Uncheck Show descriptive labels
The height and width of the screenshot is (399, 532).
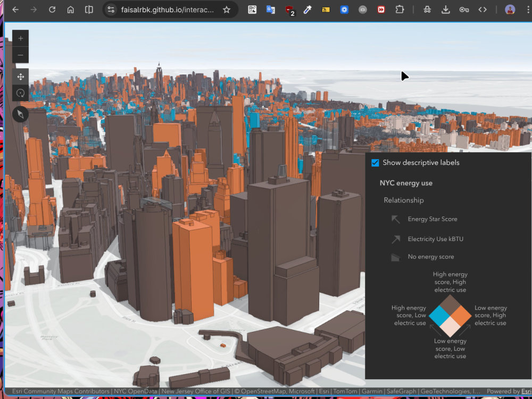375,162
